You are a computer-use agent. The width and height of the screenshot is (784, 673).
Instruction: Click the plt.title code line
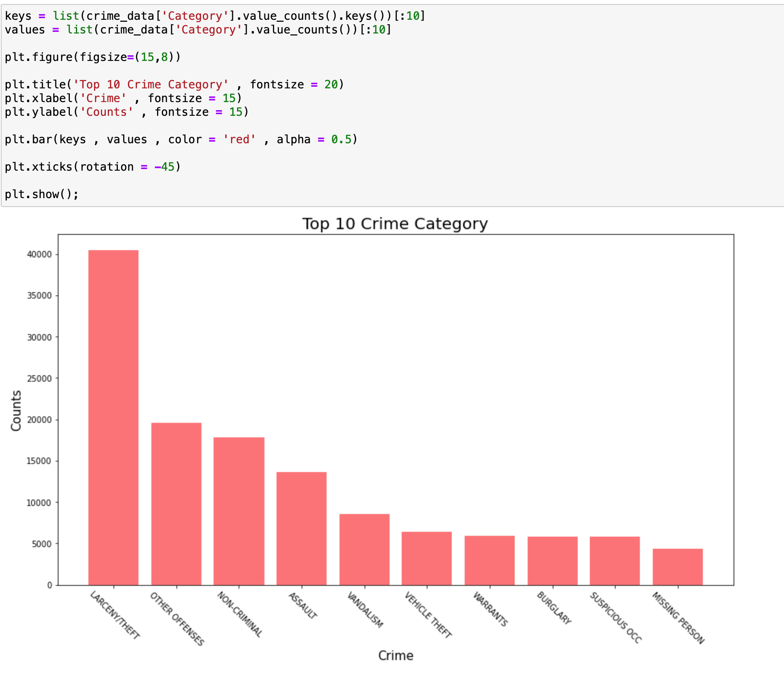[x=174, y=85]
